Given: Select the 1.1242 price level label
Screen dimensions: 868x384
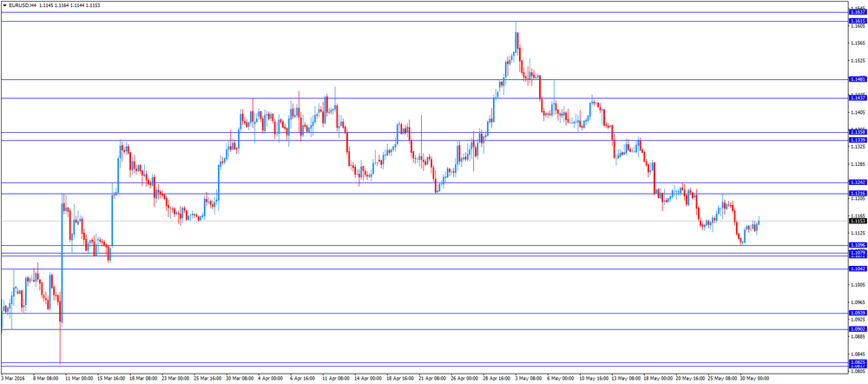Looking at the screenshot, I should click(857, 182).
